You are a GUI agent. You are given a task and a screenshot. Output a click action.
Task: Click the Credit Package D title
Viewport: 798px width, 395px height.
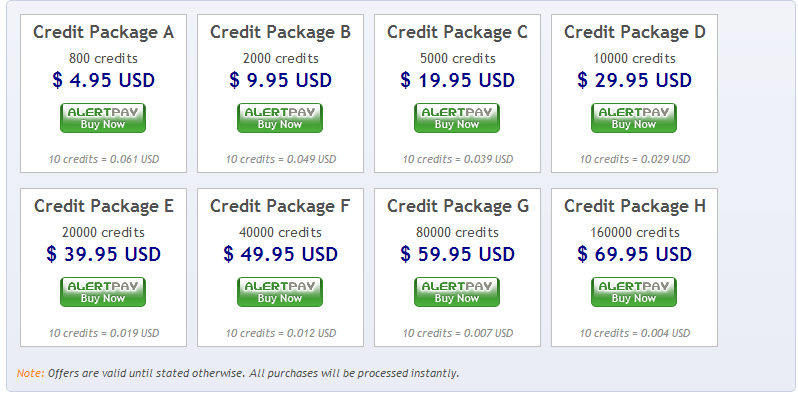click(635, 33)
